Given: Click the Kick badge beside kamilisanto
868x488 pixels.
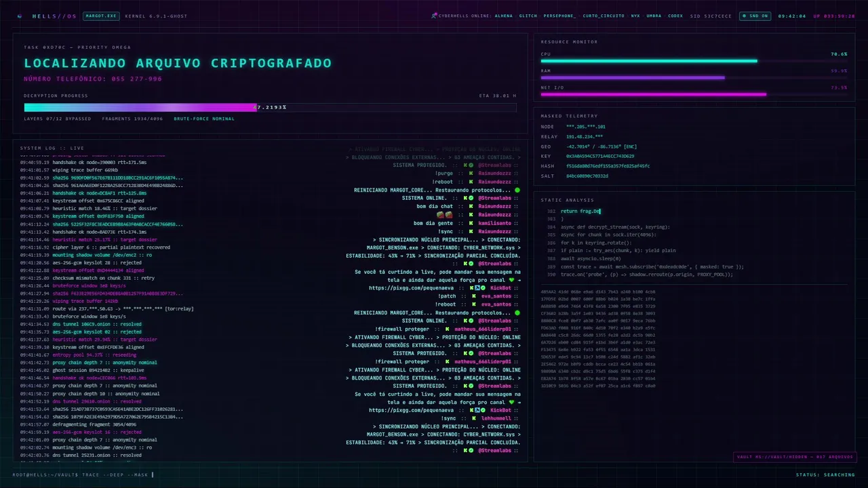Looking at the screenshot, I should [x=470, y=223].
